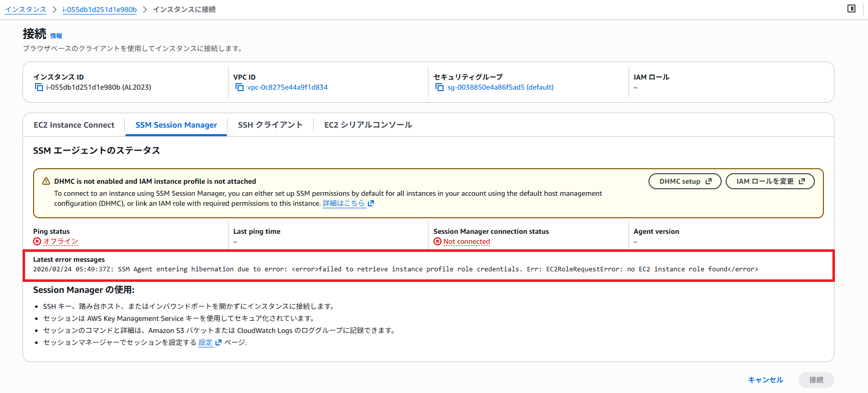Open the 情報 info link beside 接続
The height and width of the screenshot is (393, 868).
coord(56,36)
